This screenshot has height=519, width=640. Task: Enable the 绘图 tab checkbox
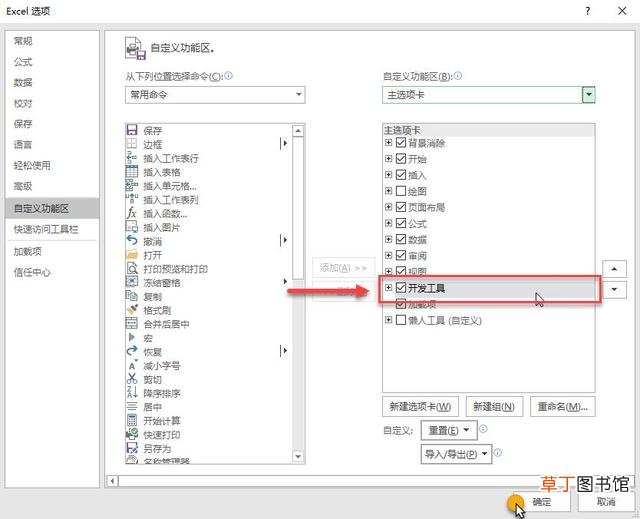401,191
